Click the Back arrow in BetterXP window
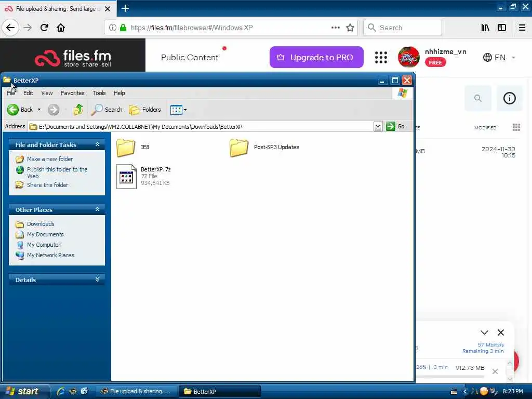 13,110
